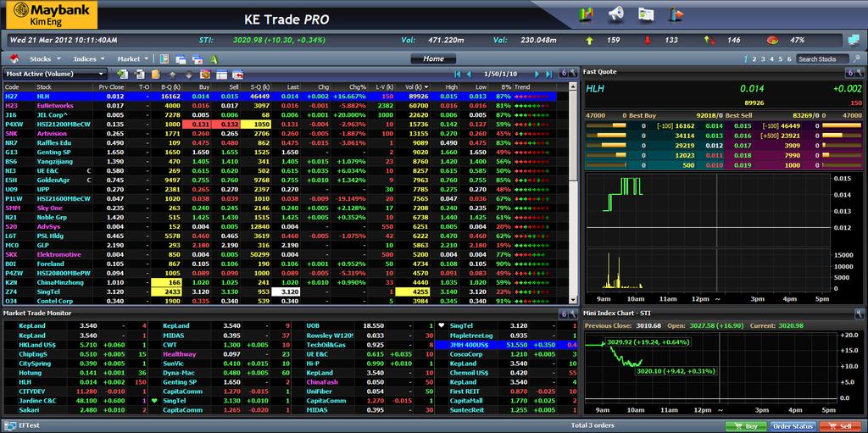Click the search magnifier next to Search Stocks

point(856,58)
